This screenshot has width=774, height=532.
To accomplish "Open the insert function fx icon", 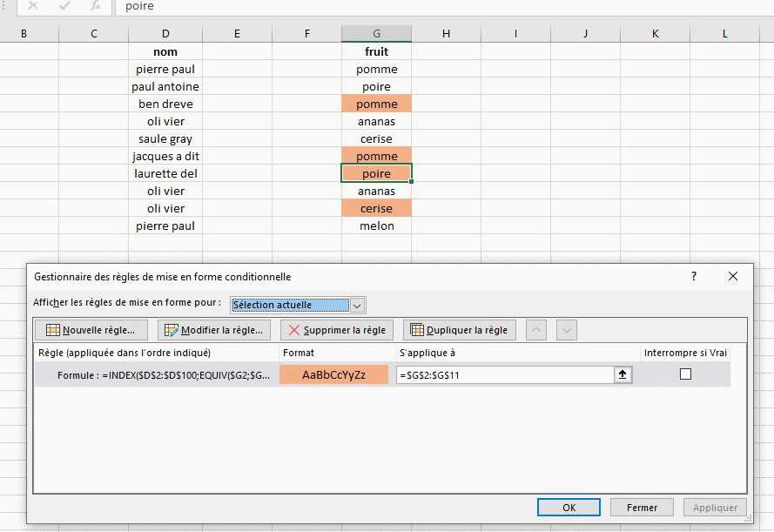I will pos(95,5).
